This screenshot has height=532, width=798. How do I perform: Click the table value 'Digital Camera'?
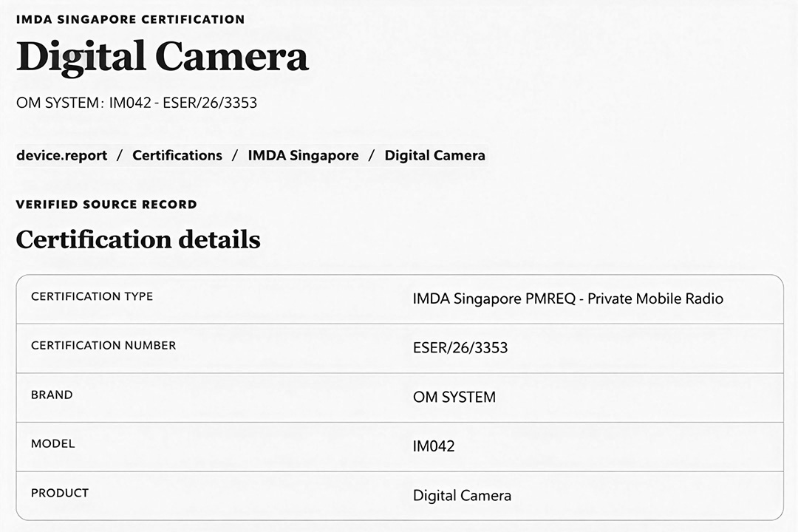coord(462,495)
